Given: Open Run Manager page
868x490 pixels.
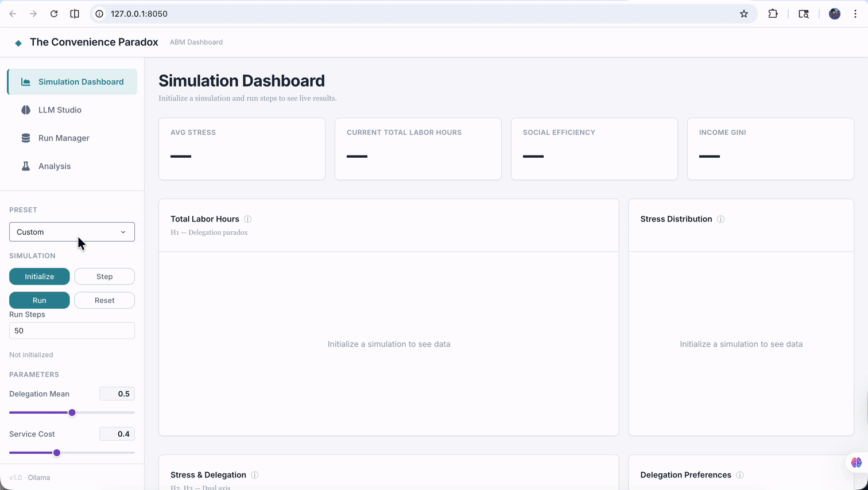Looking at the screenshot, I should 72,138.
